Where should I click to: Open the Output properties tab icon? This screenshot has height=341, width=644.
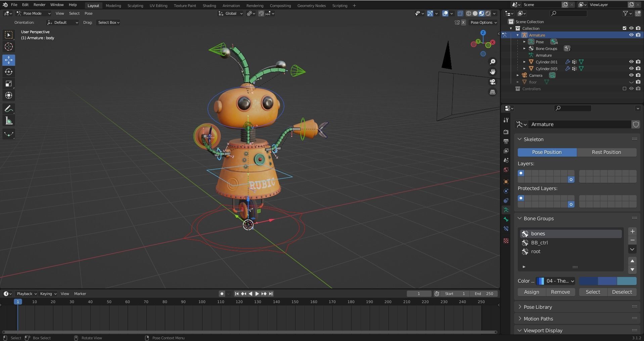click(x=506, y=141)
